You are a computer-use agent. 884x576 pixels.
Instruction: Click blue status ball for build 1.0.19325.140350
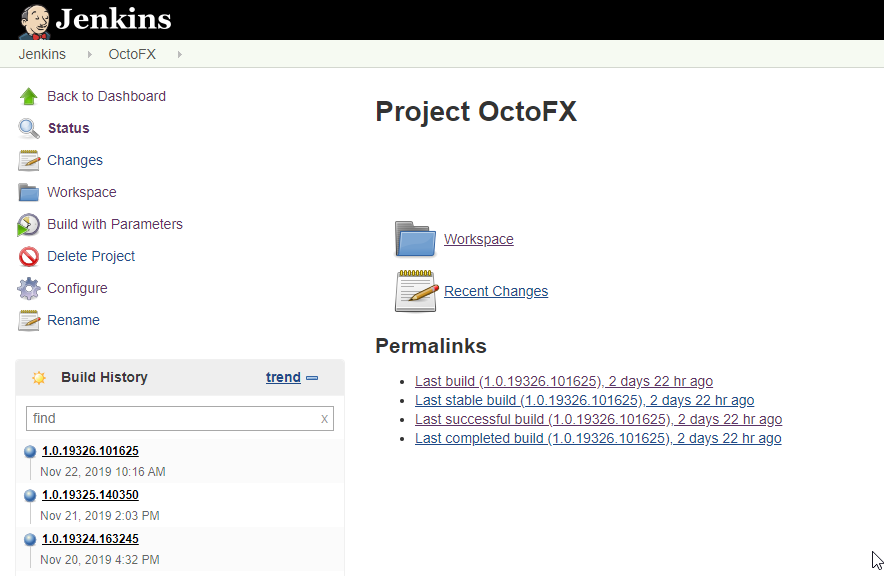click(x=30, y=495)
